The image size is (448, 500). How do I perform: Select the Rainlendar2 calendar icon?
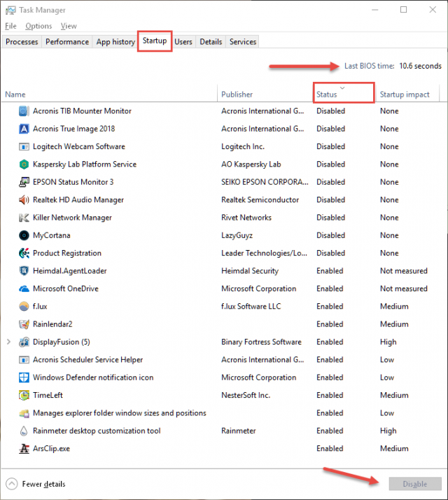(24, 324)
